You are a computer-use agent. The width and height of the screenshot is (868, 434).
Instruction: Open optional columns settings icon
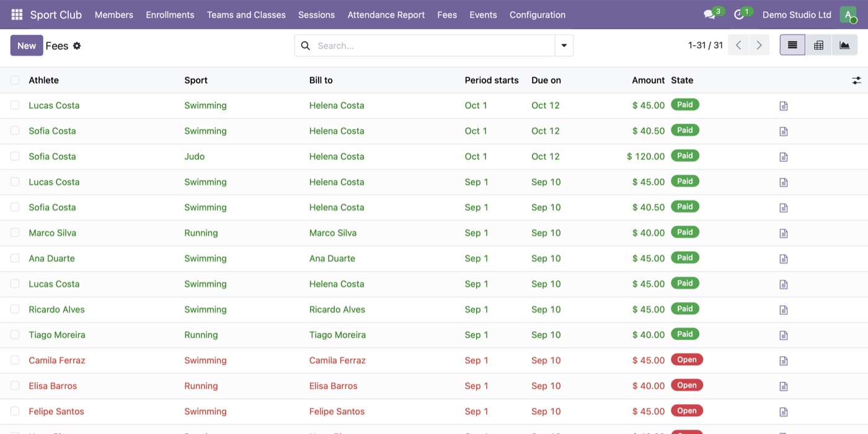click(856, 80)
